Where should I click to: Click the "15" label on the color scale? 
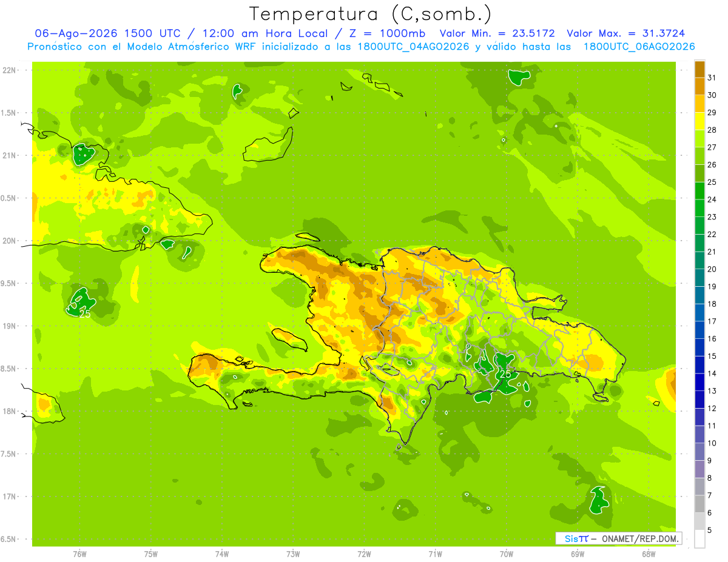[x=712, y=356]
